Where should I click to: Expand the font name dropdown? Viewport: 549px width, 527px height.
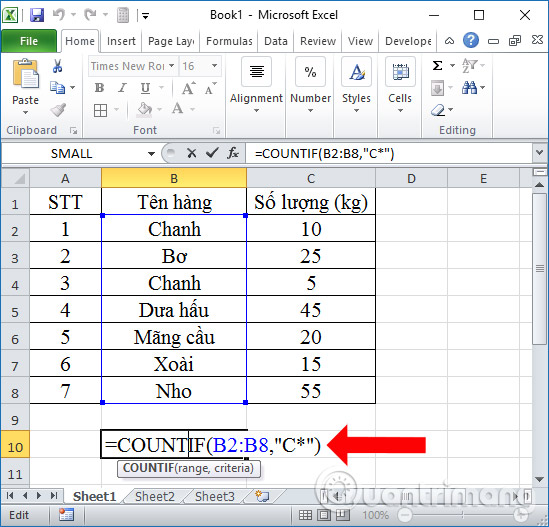(172, 65)
